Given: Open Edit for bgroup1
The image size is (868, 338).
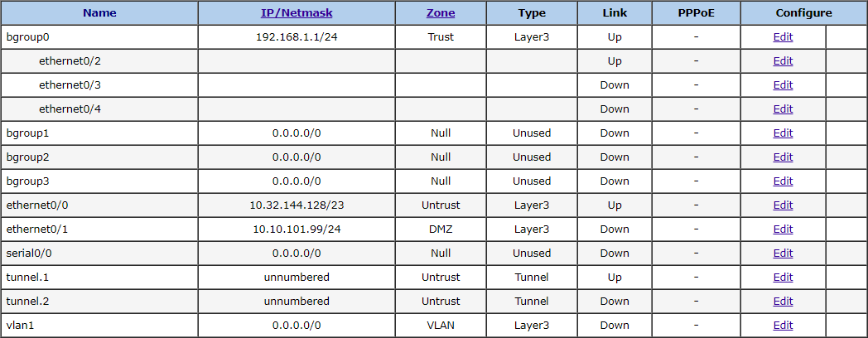Looking at the screenshot, I should pyautogui.click(x=783, y=133).
